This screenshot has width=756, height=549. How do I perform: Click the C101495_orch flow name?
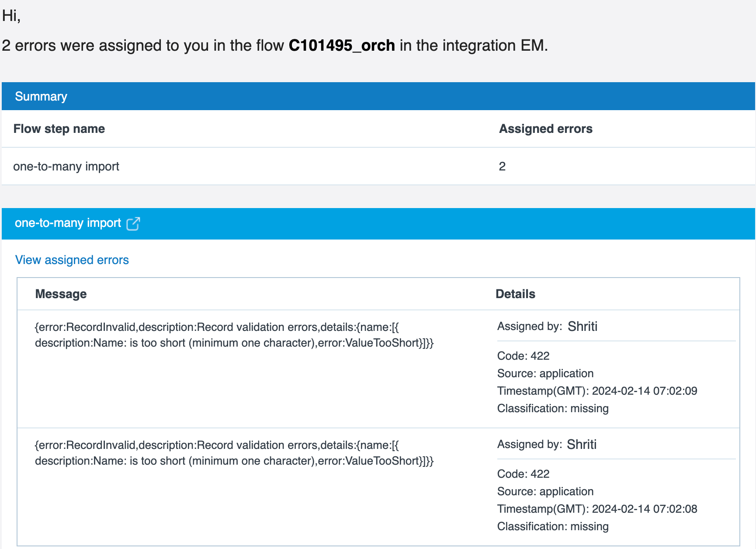click(343, 45)
